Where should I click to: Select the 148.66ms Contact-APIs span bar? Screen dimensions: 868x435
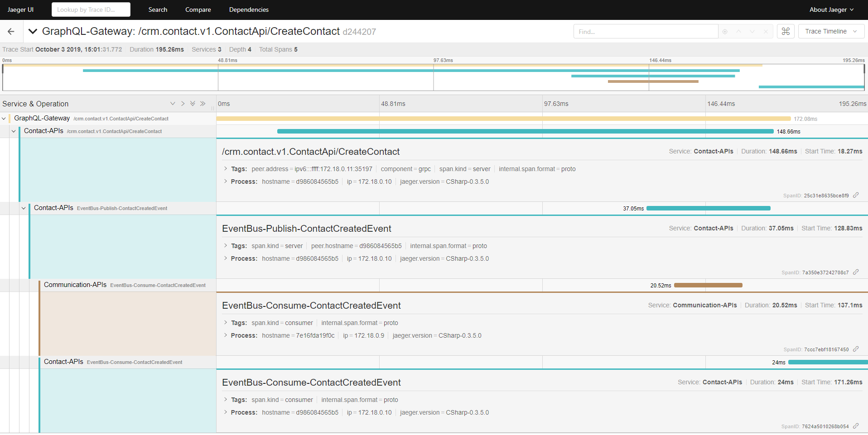526,131
